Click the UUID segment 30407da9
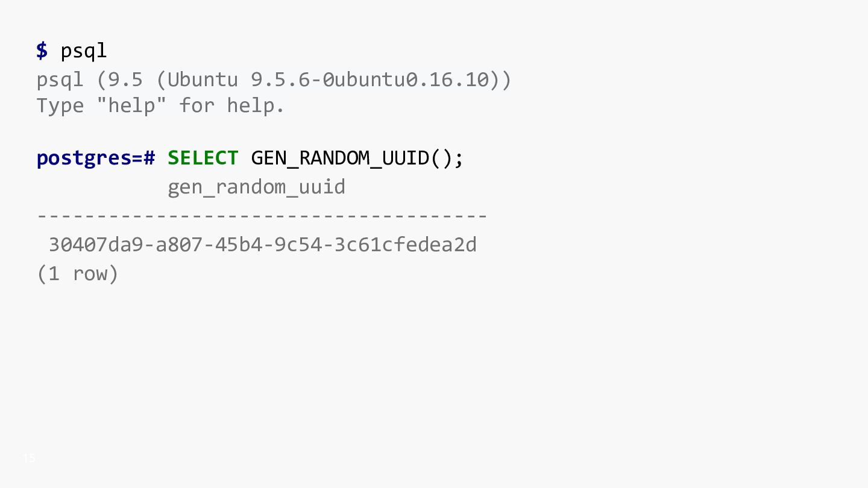Viewport: 868px width, 488px height. click(x=95, y=245)
